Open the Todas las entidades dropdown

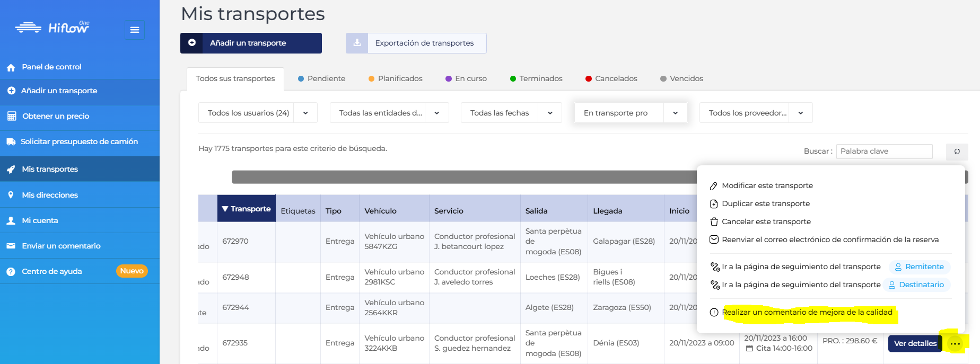(389, 113)
